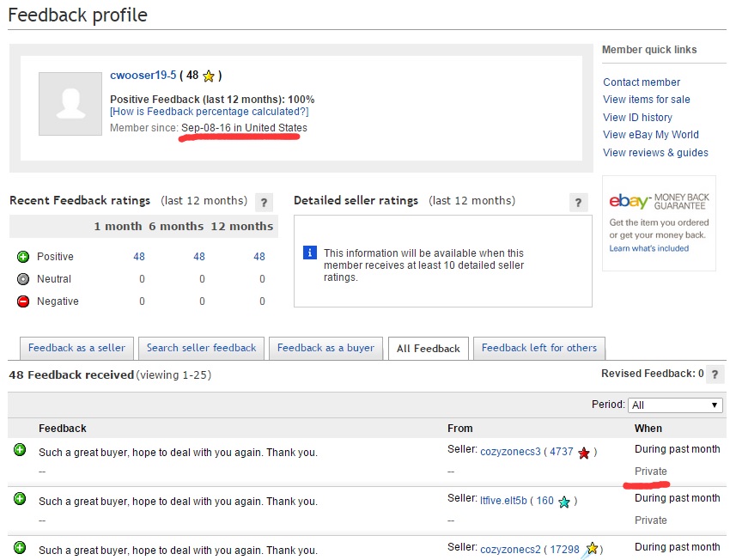Click the teal star next to ltfive.elt5b
Screen dimensions: 730x560
(563, 502)
